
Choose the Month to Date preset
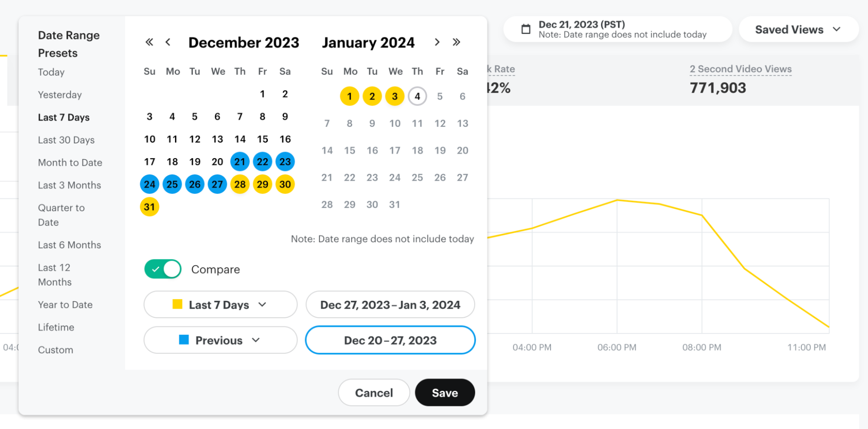pos(70,163)
